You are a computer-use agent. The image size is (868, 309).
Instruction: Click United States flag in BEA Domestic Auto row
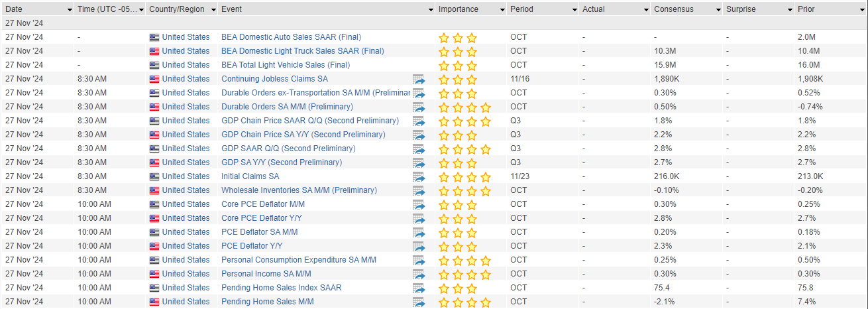tap(154, 37)
